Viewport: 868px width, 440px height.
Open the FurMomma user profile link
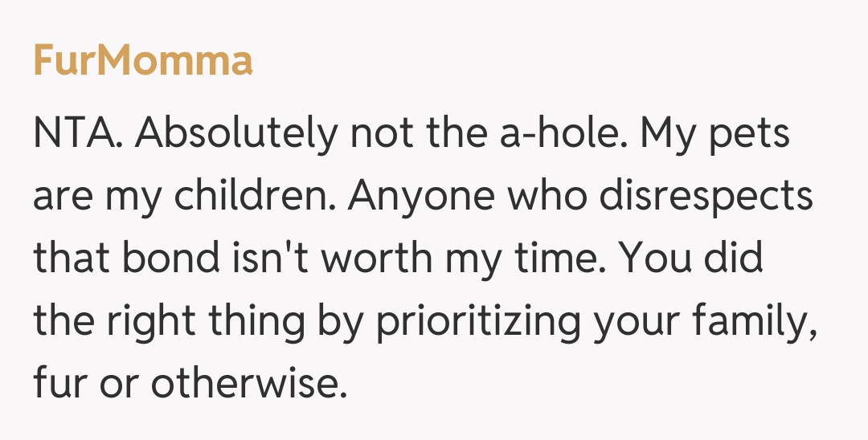point(143,61)
